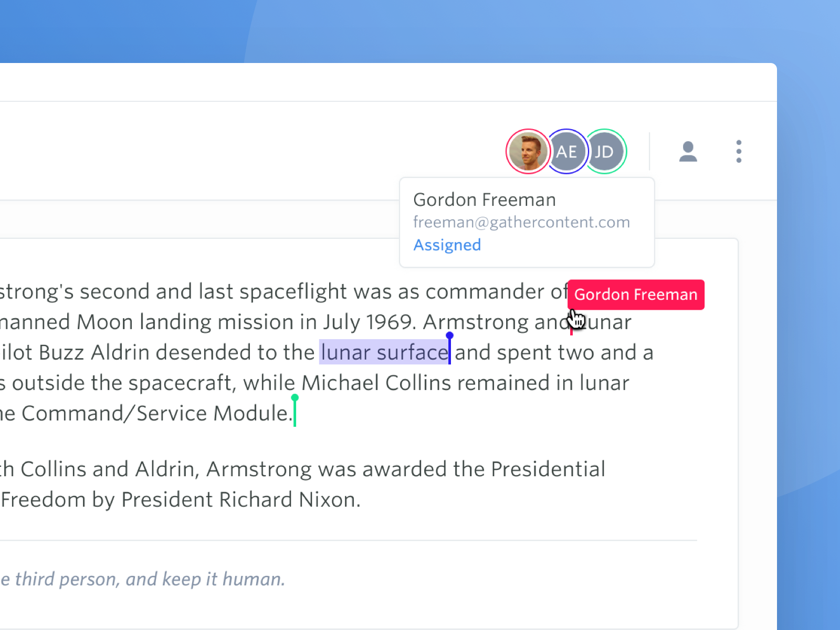840x630 pixels.
Task: Click the AE collaborator avatar
Action: [567, 152]
